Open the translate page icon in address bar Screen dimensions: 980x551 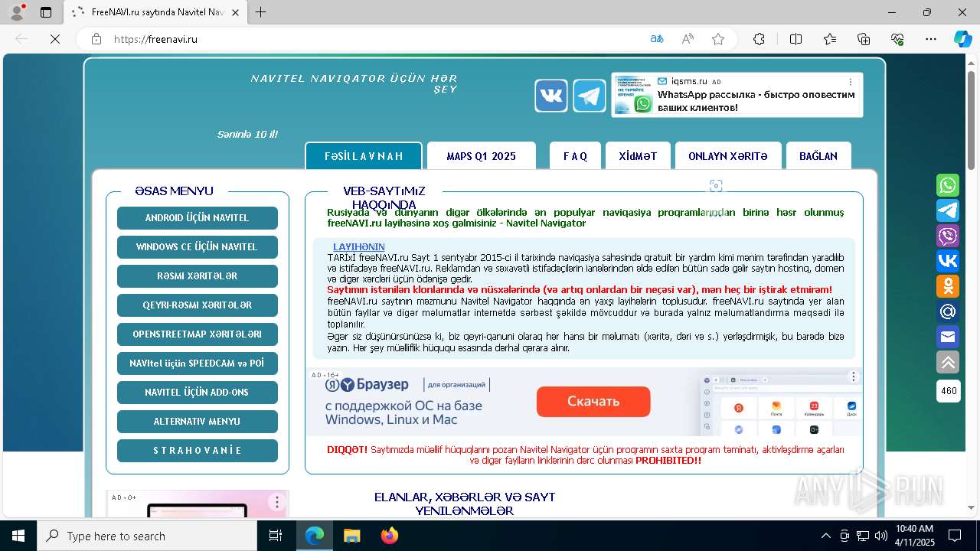(656, 39)
